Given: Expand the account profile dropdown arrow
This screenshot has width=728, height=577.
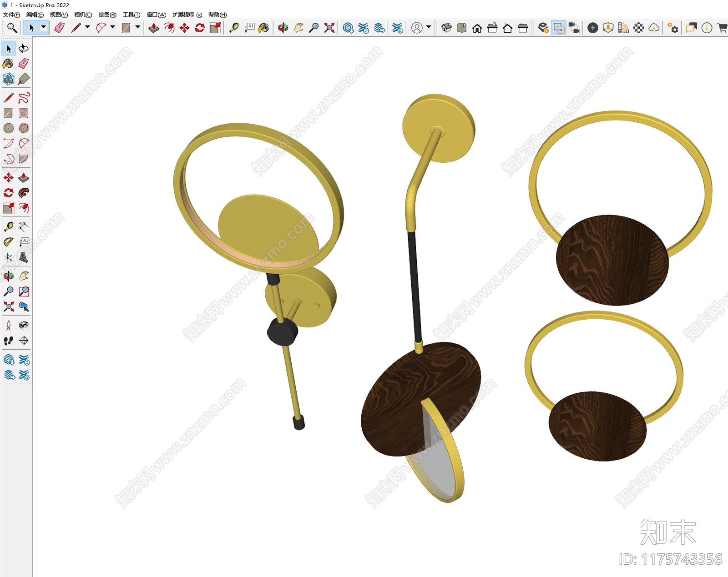Looking at the screenshot, I should 428,27.
